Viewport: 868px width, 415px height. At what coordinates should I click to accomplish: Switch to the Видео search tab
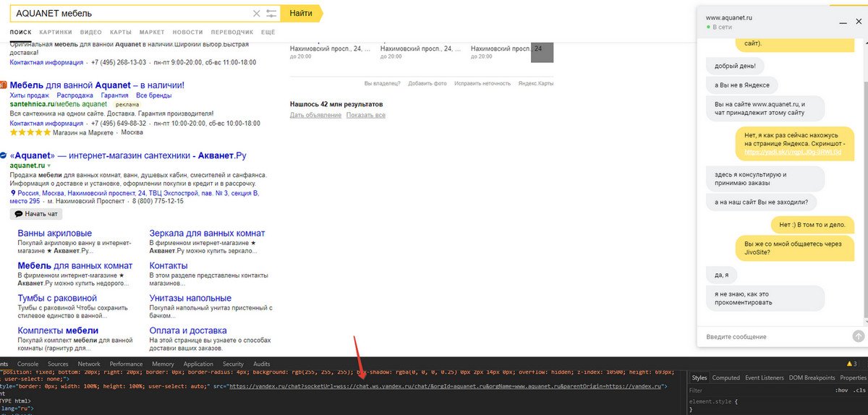click(91, 33)
